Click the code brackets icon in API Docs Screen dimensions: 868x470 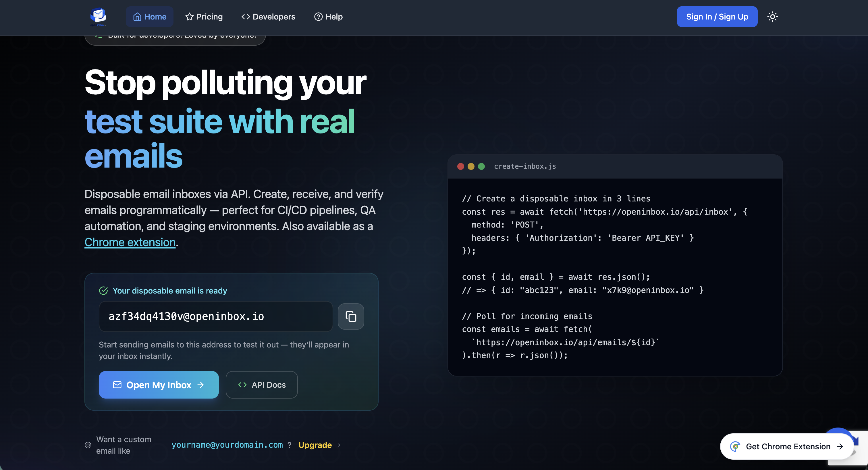pyautogui.click(x=242, y=384)
